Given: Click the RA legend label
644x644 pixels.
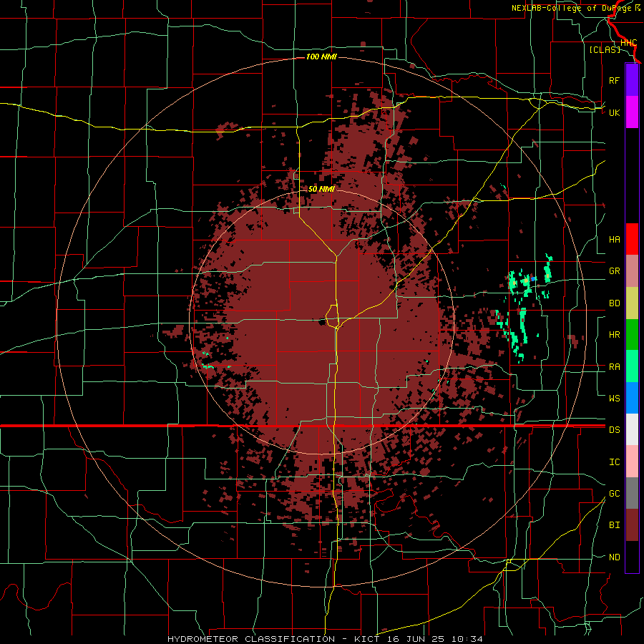Looking at the screenshot, I should click(x=614, y=367).
